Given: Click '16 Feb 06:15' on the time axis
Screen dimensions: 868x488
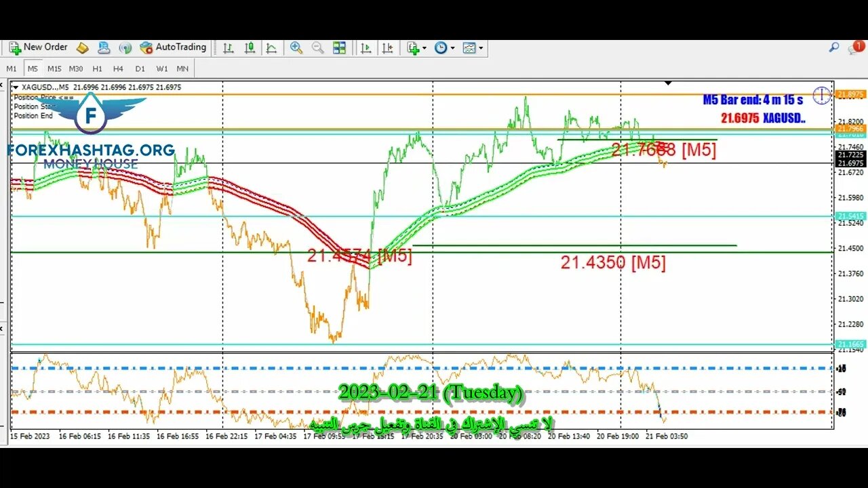Looking at the screenshot, I should click(x=81, y=436).
